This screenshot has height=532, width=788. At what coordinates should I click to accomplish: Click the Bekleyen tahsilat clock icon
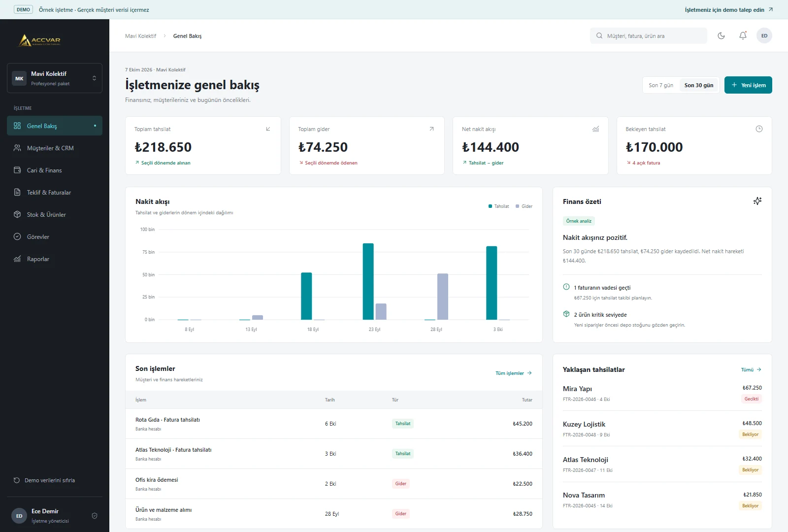click(x=759, y=129)
